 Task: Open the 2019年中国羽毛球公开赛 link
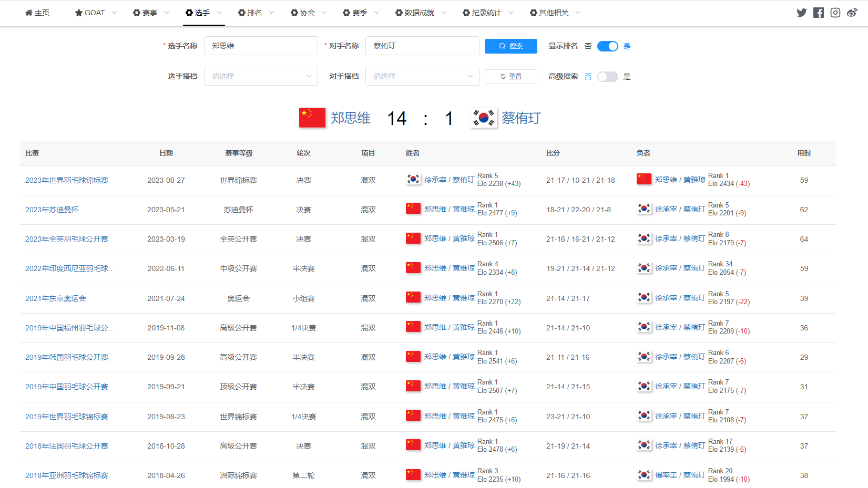tap(67, 387)
